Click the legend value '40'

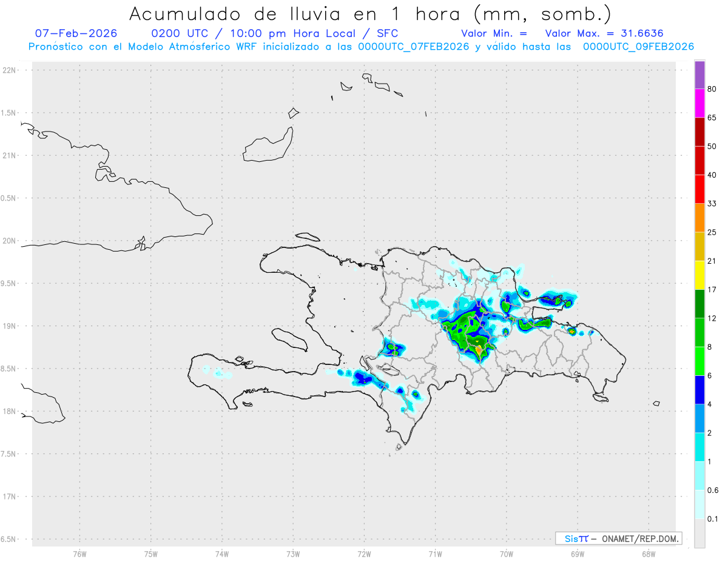(x=712, y=175)
